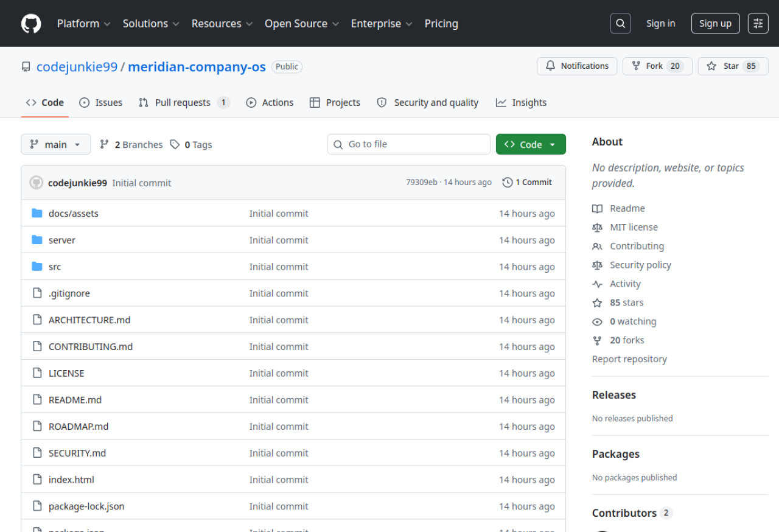Click the docs/assets folder icon
This screenshot has height=532, width=779.
37,213
